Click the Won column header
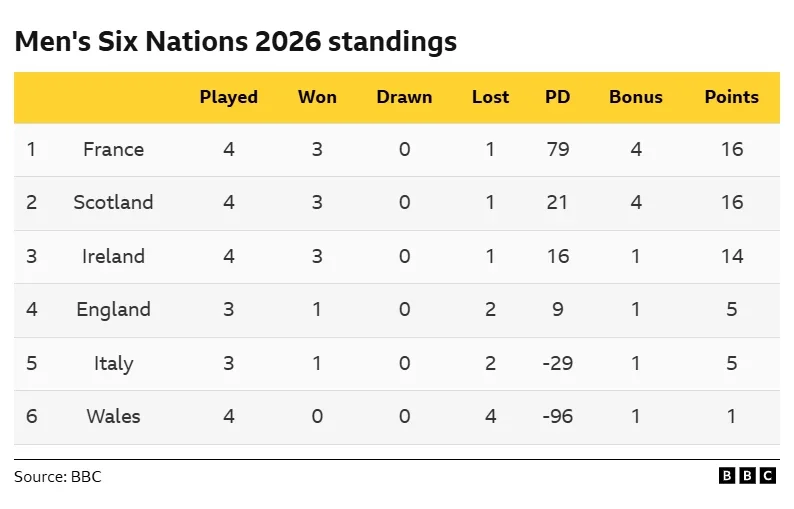 [x=317, y=97]
